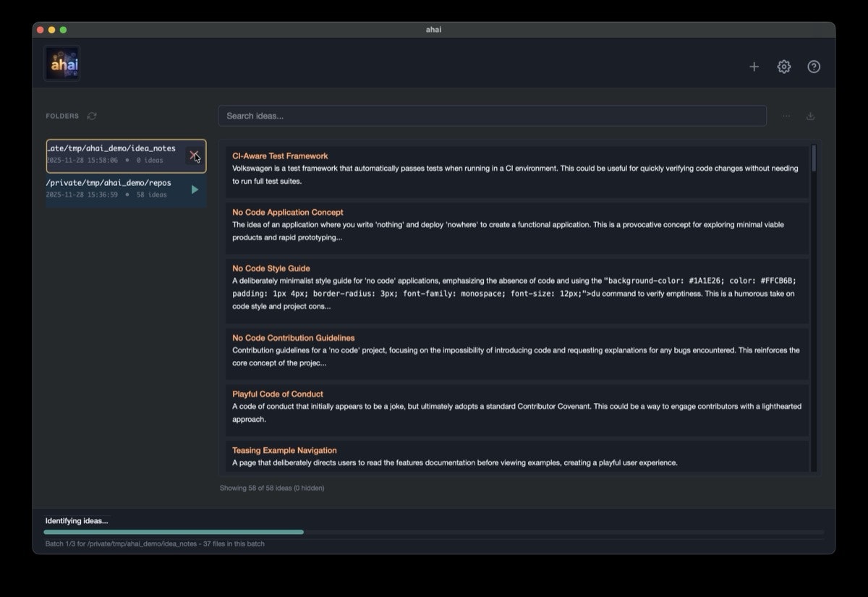This screenshot has height=597, width=868.
Task: Export ideas using the download icon
Action: 810,115
